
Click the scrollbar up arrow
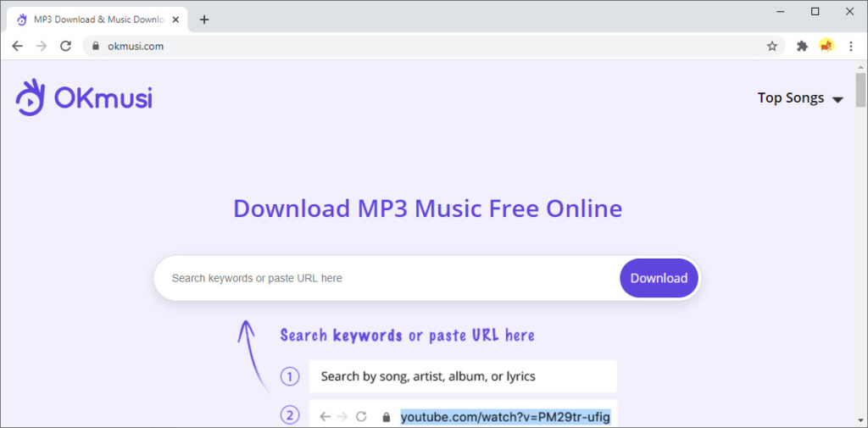[x=861, y=67]
